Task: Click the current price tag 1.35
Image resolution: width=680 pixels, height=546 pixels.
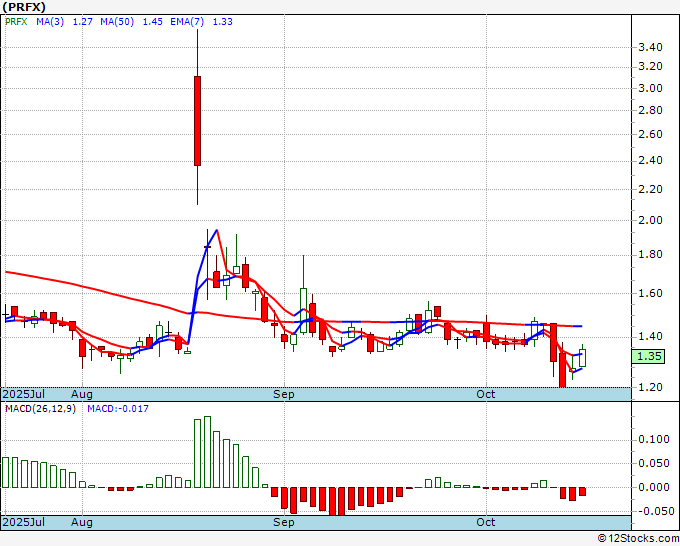Action: [648, 356]
